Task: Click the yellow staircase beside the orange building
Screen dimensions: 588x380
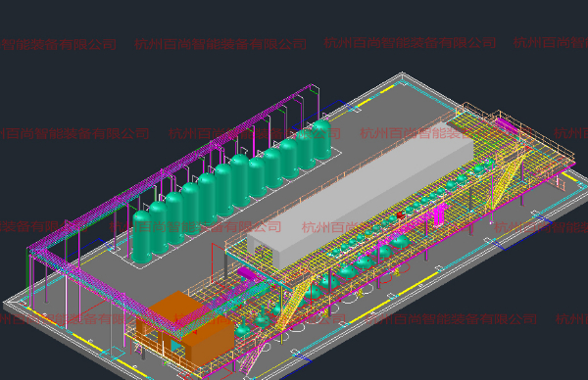Action: [296, 300]
